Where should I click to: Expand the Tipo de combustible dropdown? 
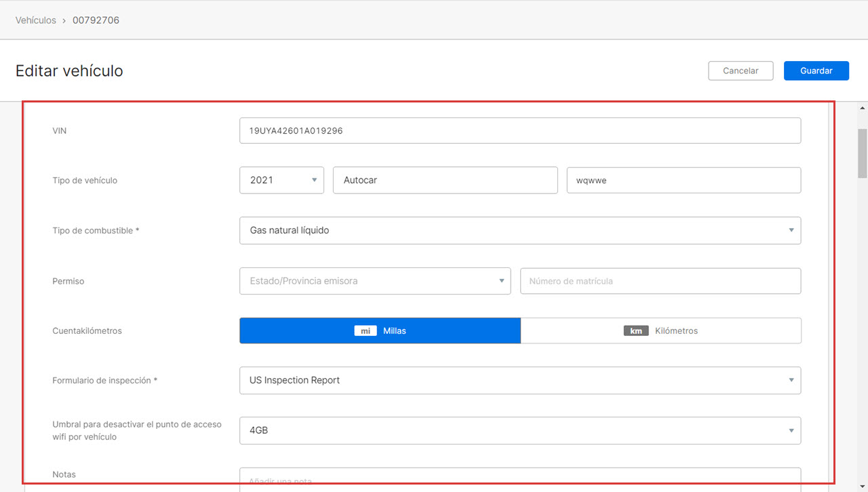pos(520,230)
